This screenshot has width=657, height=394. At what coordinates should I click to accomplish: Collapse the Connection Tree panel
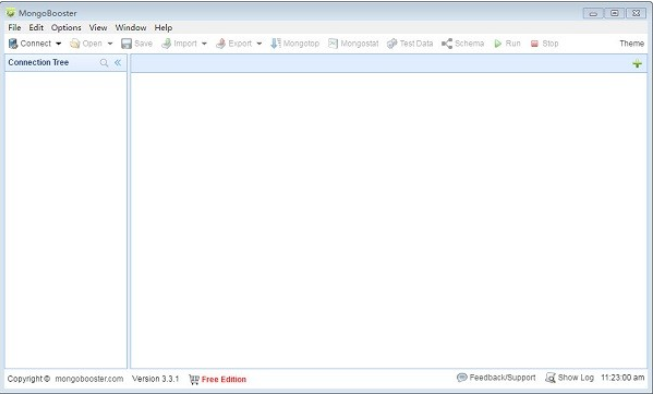118,62
